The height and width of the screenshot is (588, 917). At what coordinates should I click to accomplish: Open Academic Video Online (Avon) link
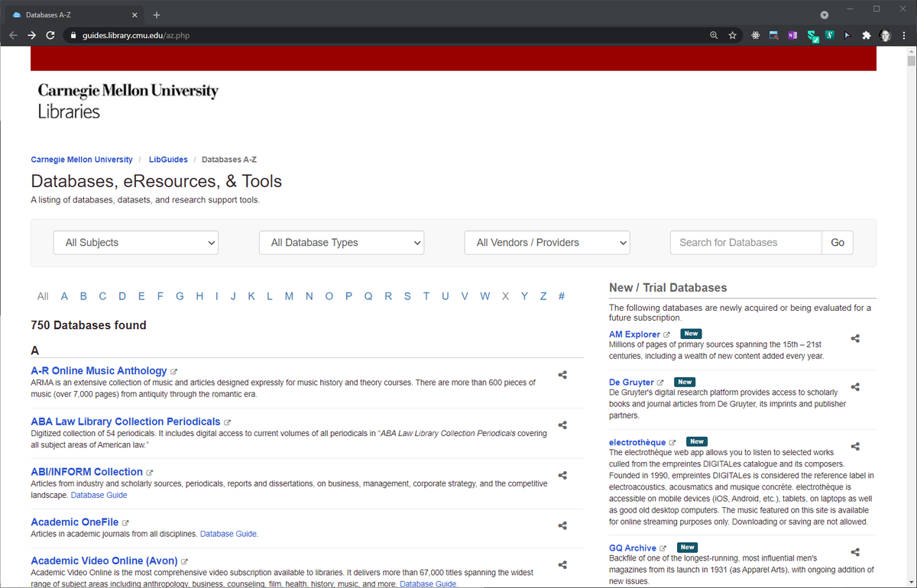tap(104, 561)
